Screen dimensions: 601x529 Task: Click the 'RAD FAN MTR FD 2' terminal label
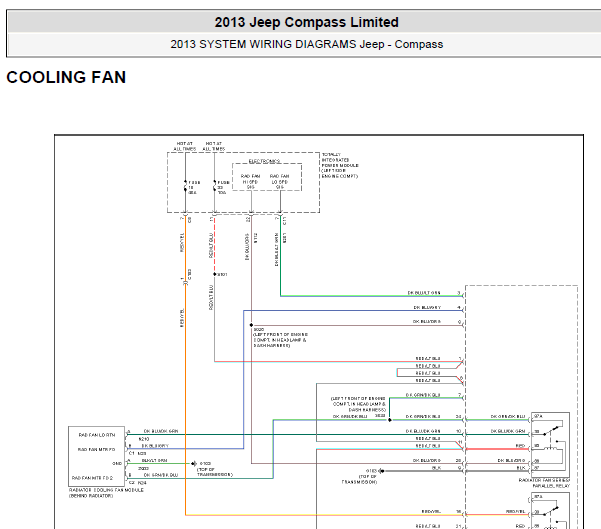pos(92,478)
